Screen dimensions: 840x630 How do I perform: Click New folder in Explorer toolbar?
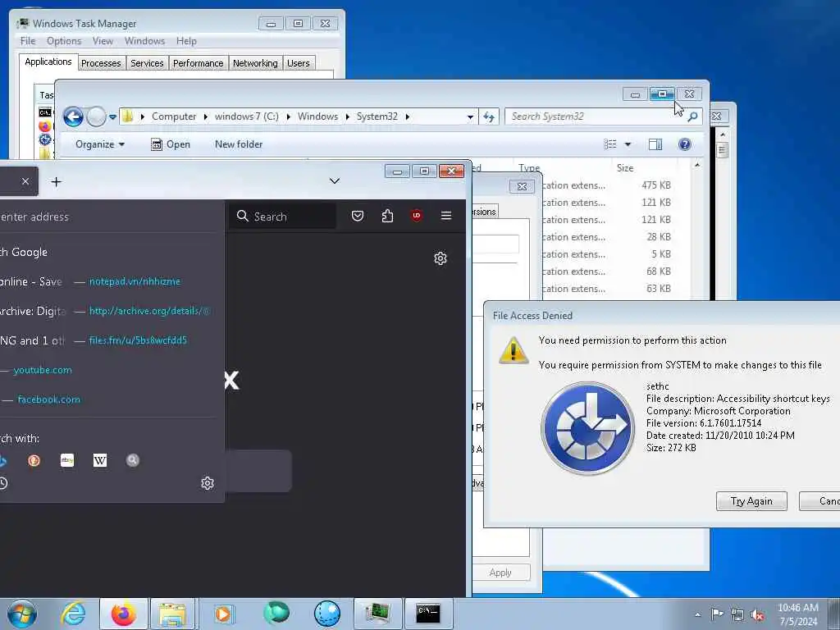[x=239, y=144]
